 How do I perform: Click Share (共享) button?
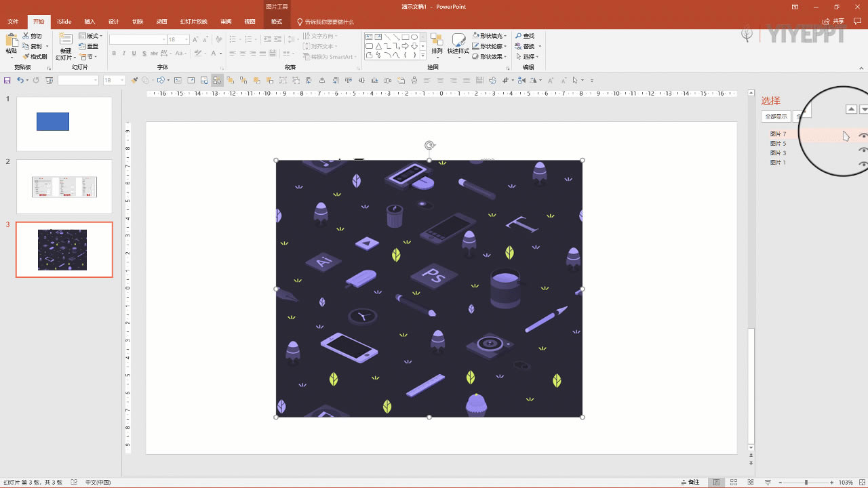point(835,22)
